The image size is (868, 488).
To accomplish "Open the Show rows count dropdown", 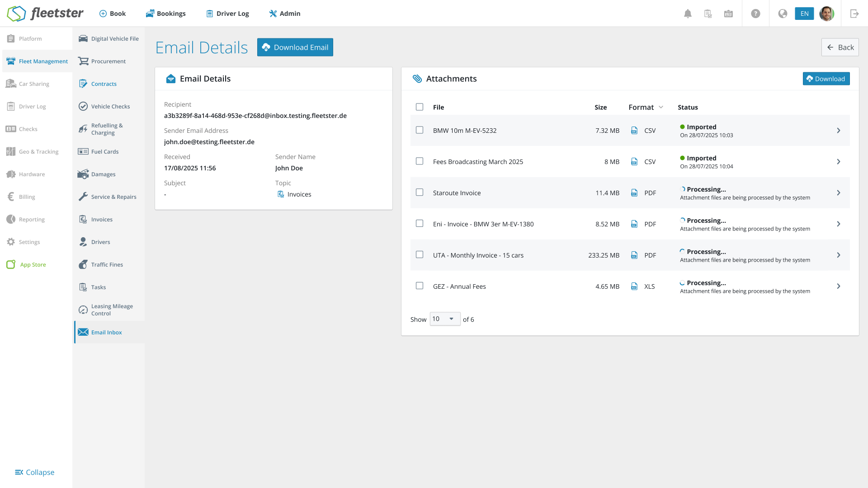I will coord(444,319).
